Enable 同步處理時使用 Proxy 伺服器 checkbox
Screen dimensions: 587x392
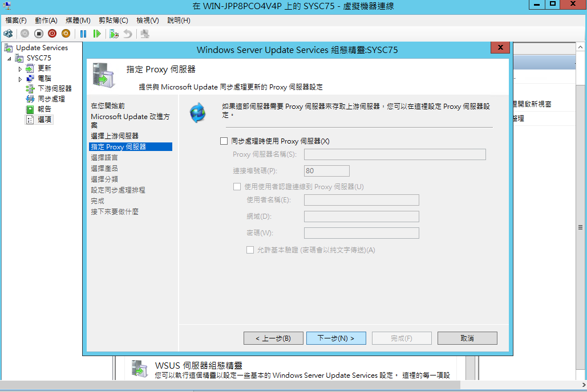pos(224,141)
